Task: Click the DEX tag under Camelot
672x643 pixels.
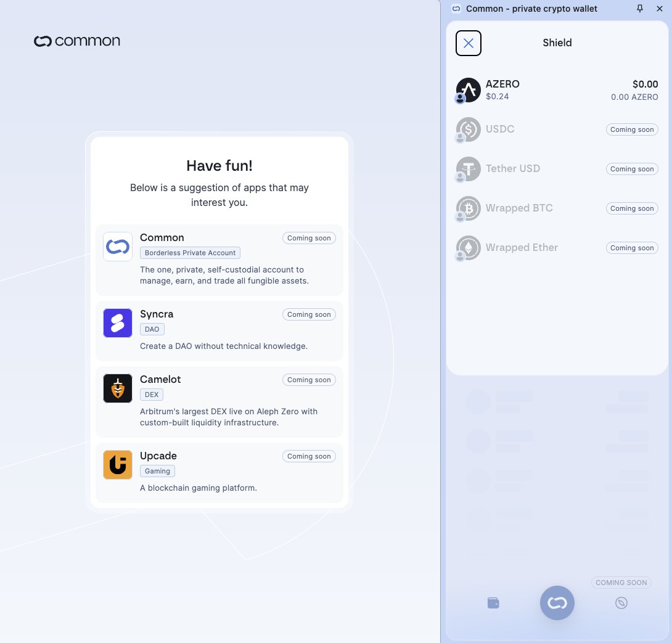Action: click(x=152, y=395)
